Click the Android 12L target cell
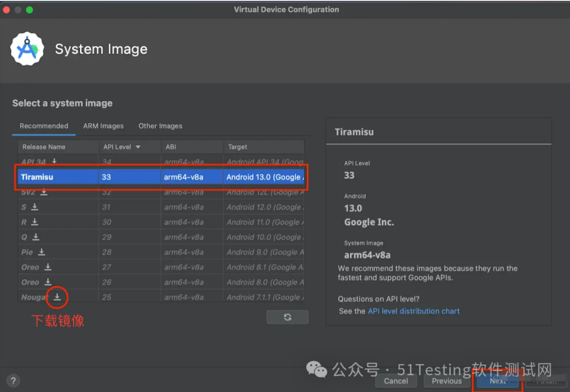The image size is (570, 392). pos(264,192)
